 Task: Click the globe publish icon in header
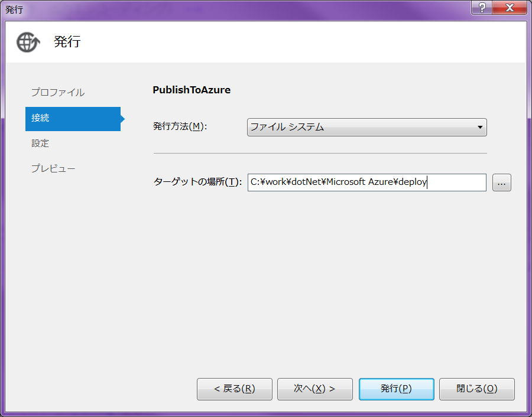click(x=28, y=42)
